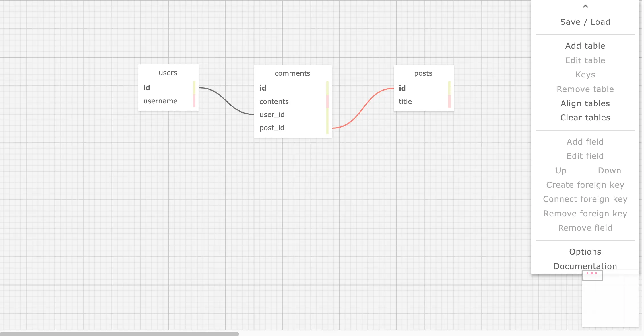Click Connect foreign key

click(x=585, y=199)
